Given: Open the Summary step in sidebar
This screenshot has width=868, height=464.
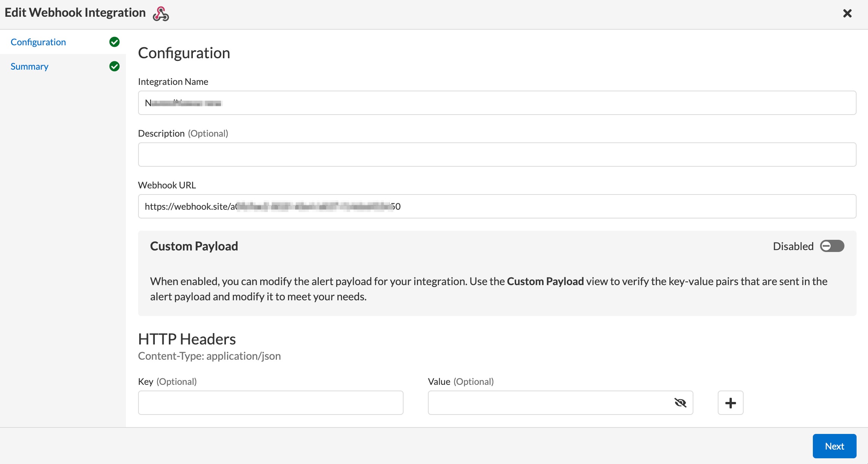Looking at the screenshot, I should point(29,66).
